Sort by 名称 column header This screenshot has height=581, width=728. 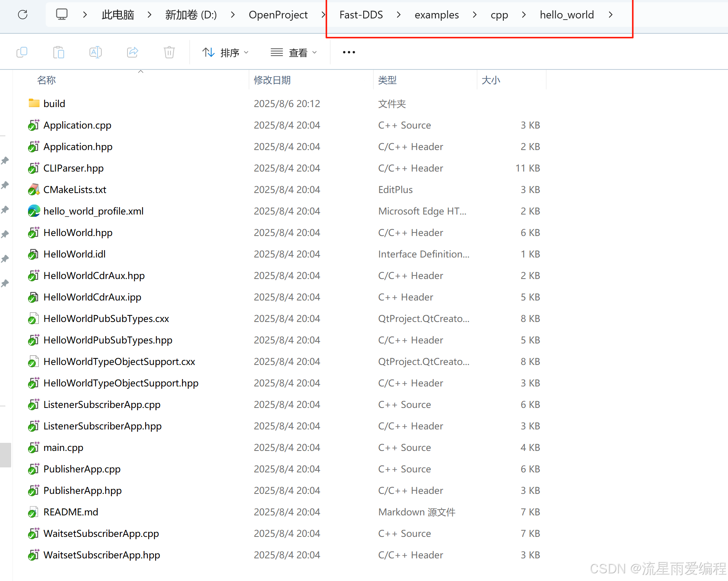pyautogui.click(x=46, y=80)
